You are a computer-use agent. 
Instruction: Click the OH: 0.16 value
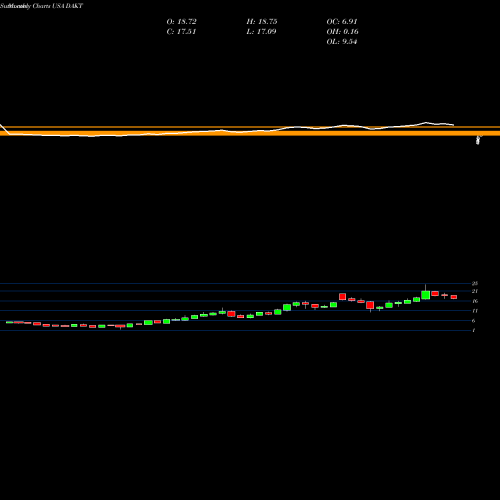(x=342, y=32)
